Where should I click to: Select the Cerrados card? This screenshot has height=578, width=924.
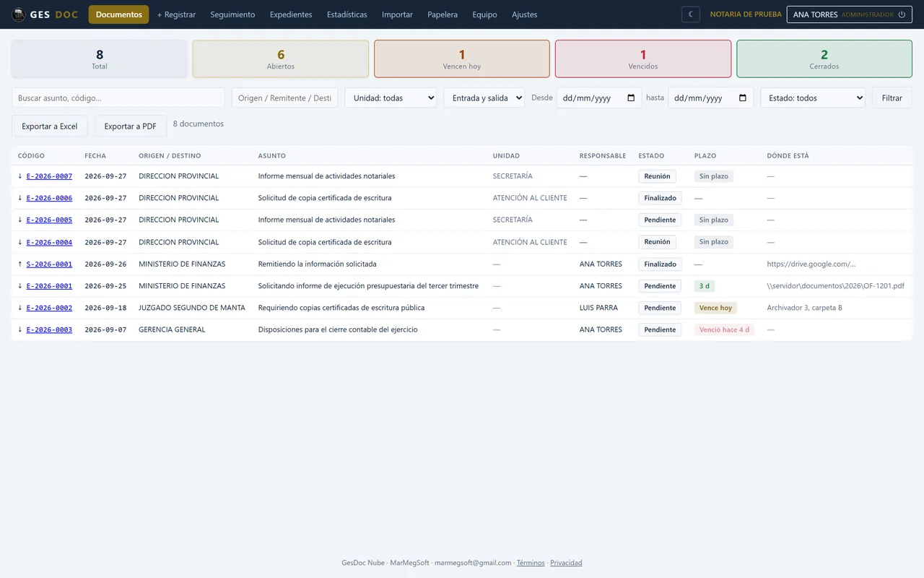[824, 59]
